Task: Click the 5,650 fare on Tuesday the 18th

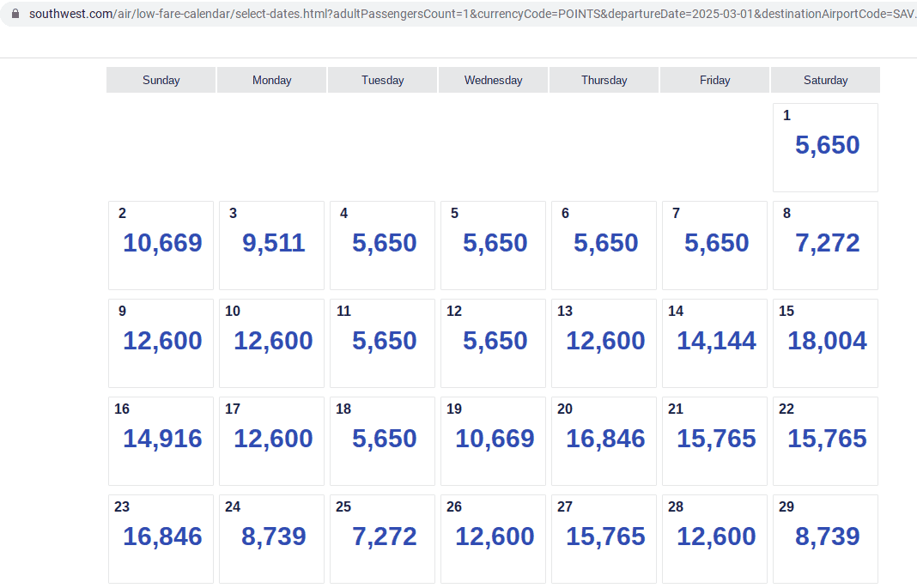Action: point(382,439)
